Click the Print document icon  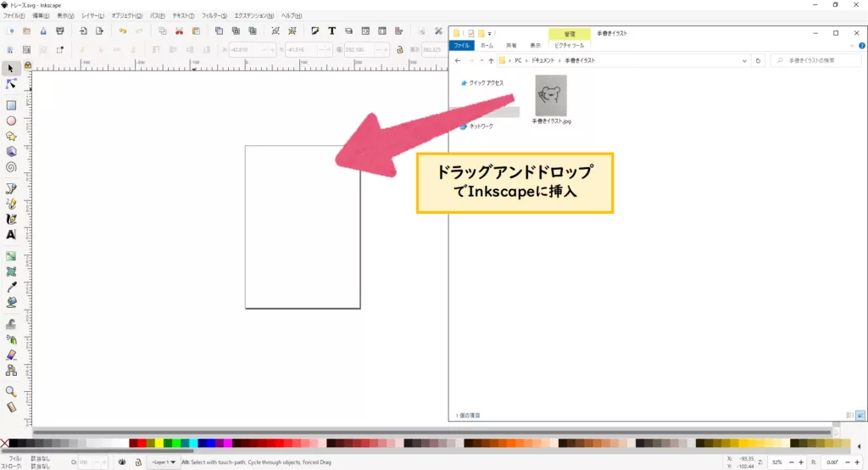60,31
